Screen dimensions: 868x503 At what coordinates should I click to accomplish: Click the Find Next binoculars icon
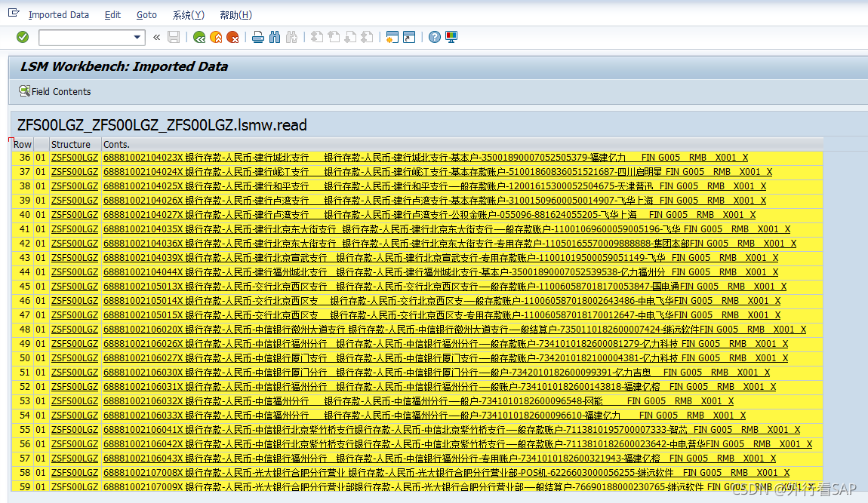(292, 37)
